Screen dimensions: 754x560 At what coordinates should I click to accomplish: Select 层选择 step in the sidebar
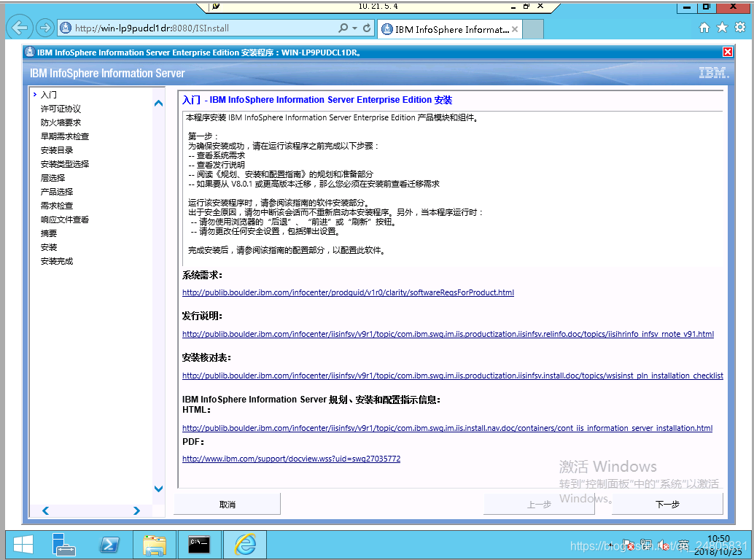53,178
